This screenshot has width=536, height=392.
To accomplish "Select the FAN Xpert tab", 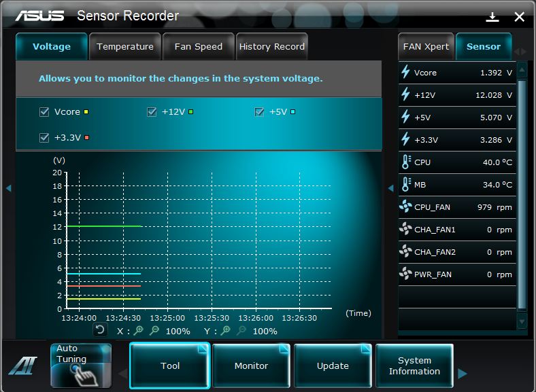I will click(426, 46).
